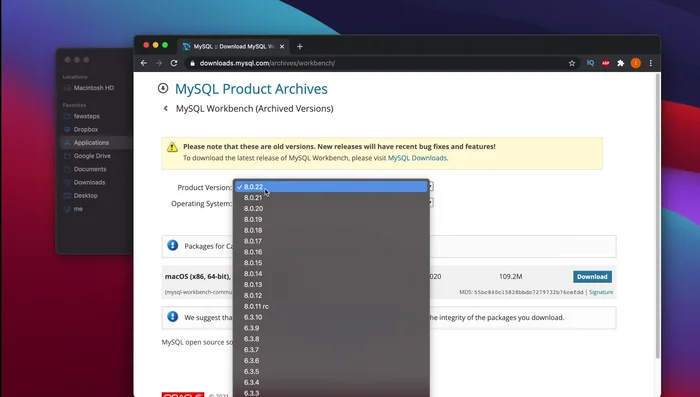Choose version 8.0.15 from list
The width and height of the screenshot is (700, 397).
(x=331, y=263)
